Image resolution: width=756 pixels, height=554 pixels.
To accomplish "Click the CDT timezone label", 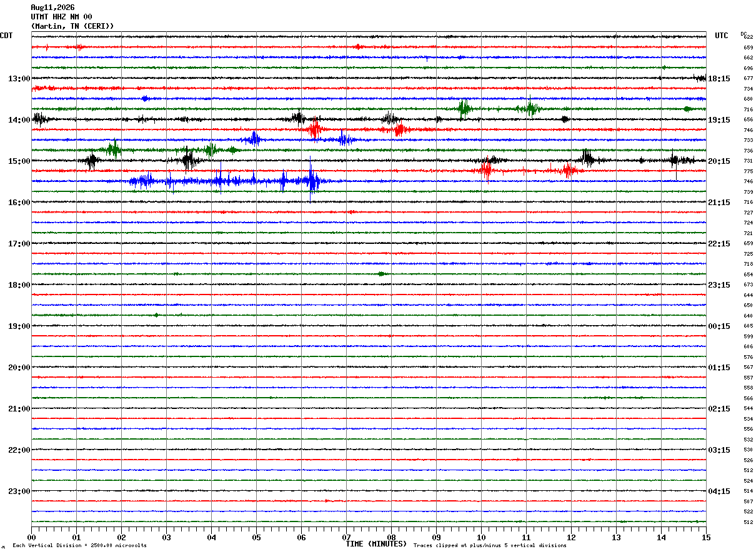I will coord(6,36).
